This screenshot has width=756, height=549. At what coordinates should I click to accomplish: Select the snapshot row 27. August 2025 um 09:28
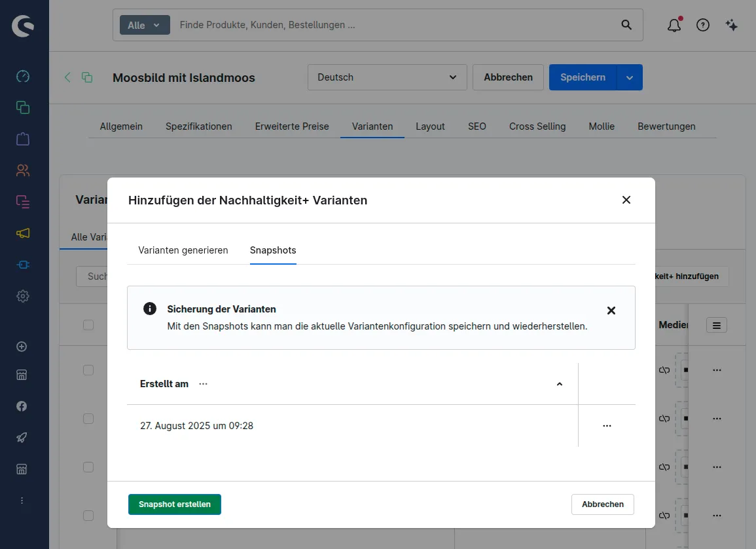coord(352,425)
